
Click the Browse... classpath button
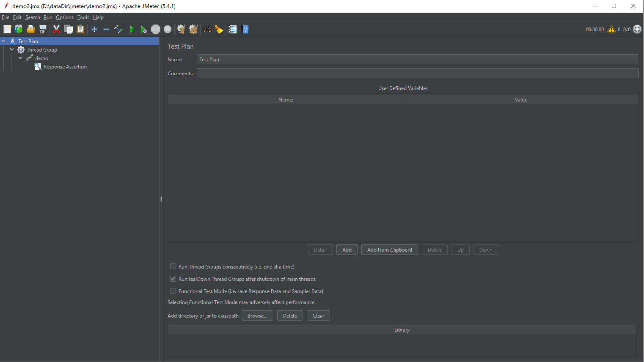257,315
